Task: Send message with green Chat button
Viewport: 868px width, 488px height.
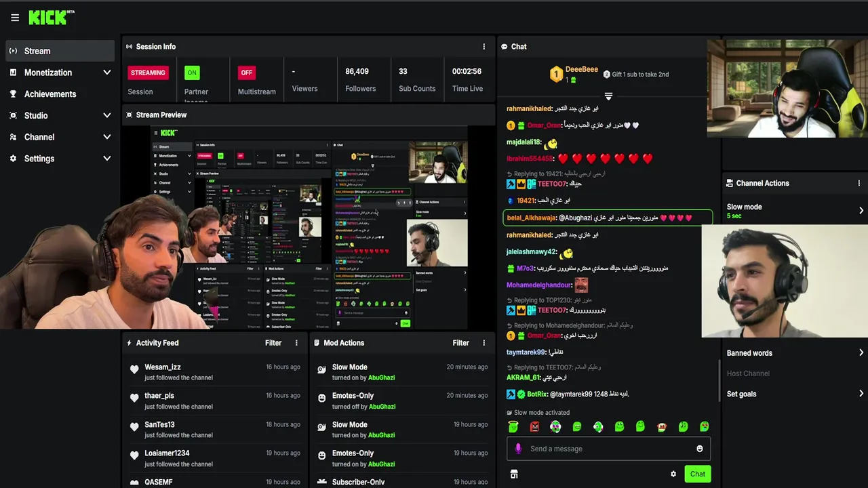Action: tap(698, 474)
